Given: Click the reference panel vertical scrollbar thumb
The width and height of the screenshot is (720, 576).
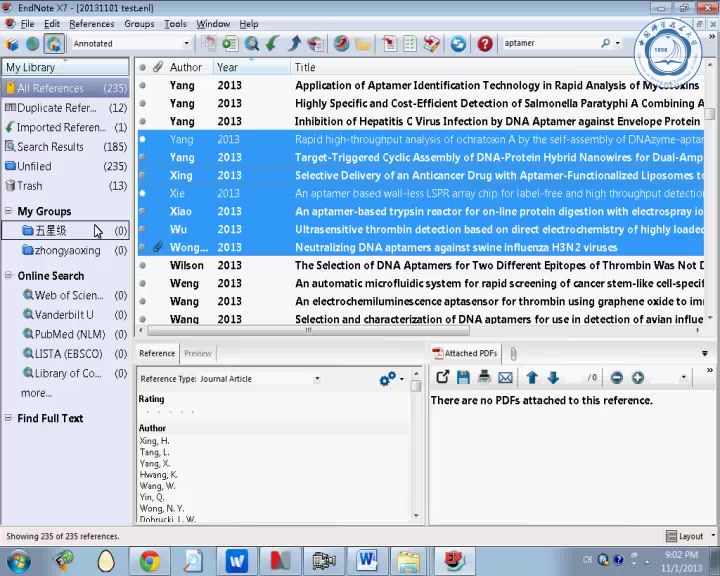Looking at the screenshot, I should coord(416,386).
